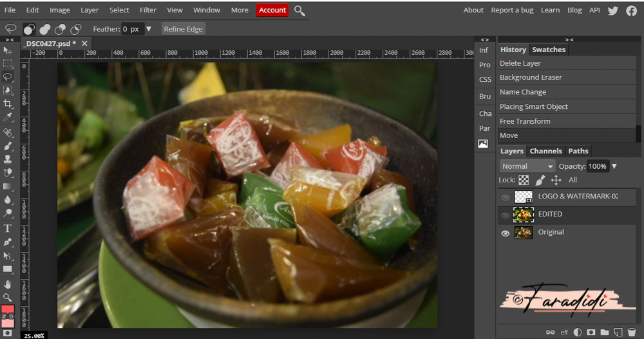This screenshot has width=644, height=339.
Task: Open the Learn link
Action: click(x=550, y=10)
